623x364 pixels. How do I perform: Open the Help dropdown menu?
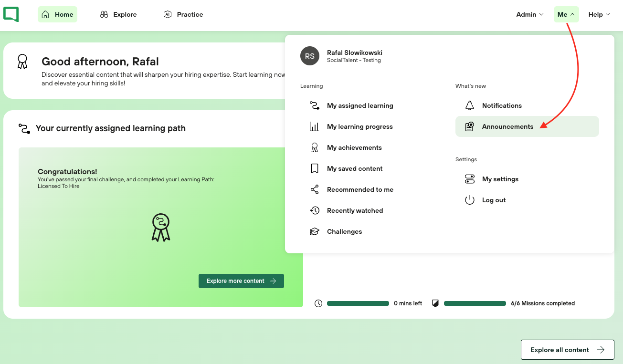click(599, 14)
